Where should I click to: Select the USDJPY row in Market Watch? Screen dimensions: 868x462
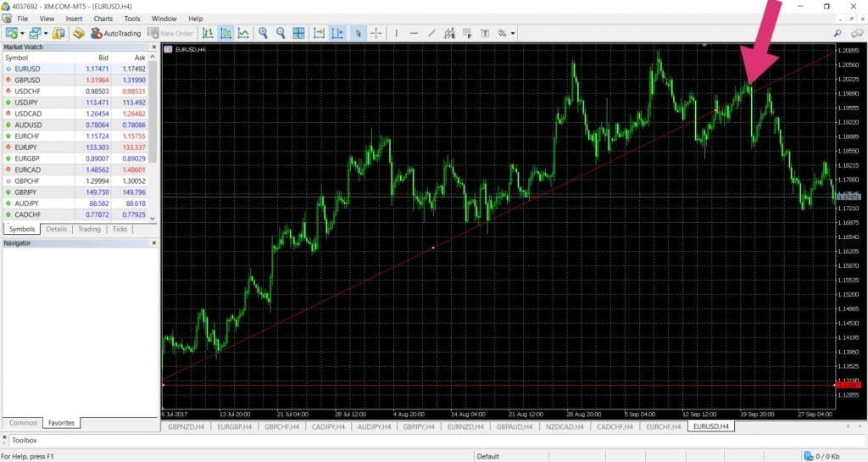point(75,103)
